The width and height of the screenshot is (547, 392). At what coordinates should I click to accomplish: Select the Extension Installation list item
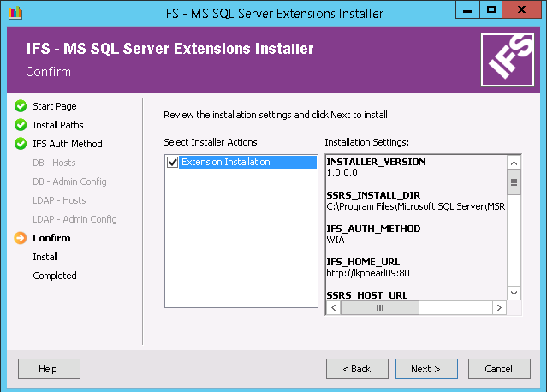pos(225,163)
